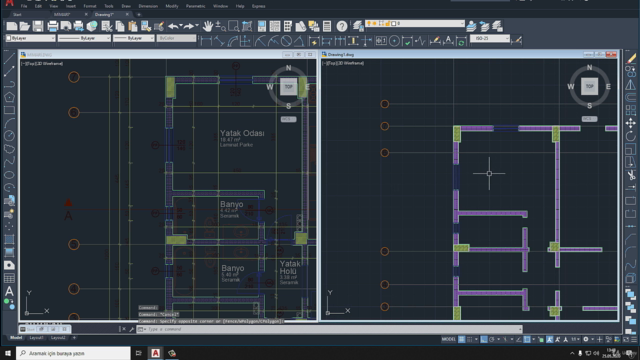The image size is (640, 360).
Task: Select the Erase tool in Modify toolbar
Action: (x=631, y=58)
